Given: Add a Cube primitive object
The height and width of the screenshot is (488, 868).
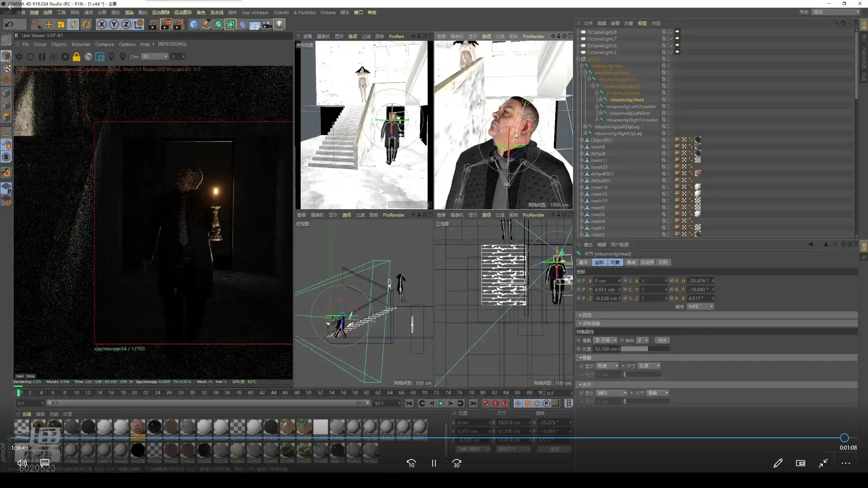Looking at the screenshot, I should coord(193,24).
